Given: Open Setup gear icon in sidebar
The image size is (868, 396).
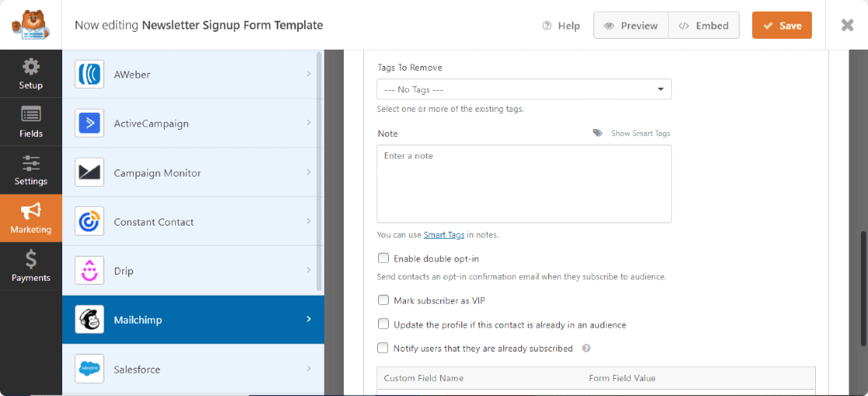Looking at the screenshot, I should (30, 68).
